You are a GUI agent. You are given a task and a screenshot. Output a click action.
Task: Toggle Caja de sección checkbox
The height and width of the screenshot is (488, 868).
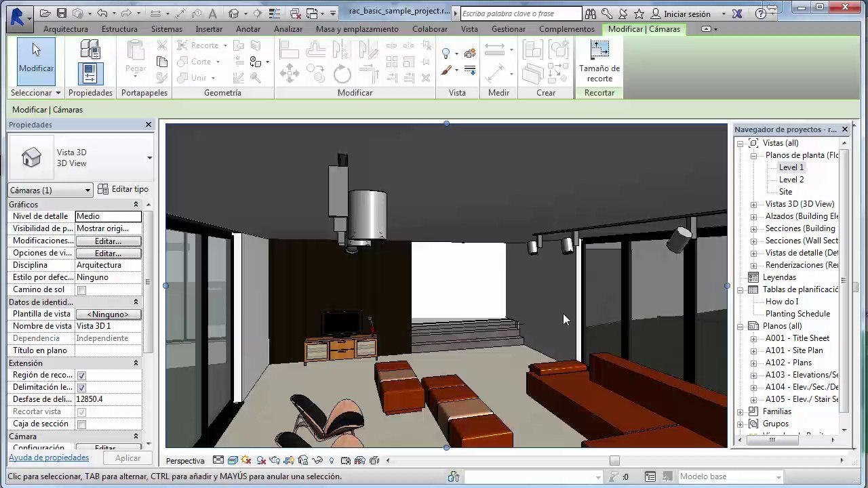[x=81, y=424]
